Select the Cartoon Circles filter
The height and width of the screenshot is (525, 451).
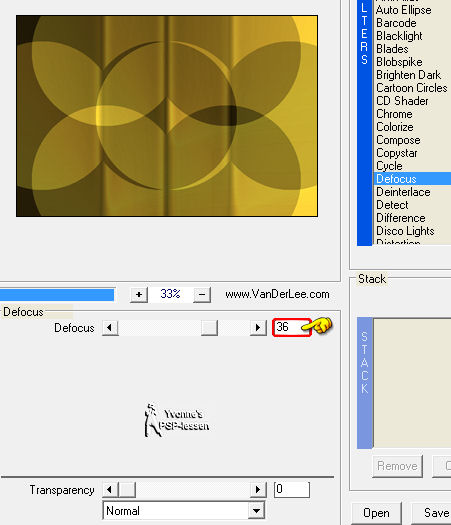[412, 88]
